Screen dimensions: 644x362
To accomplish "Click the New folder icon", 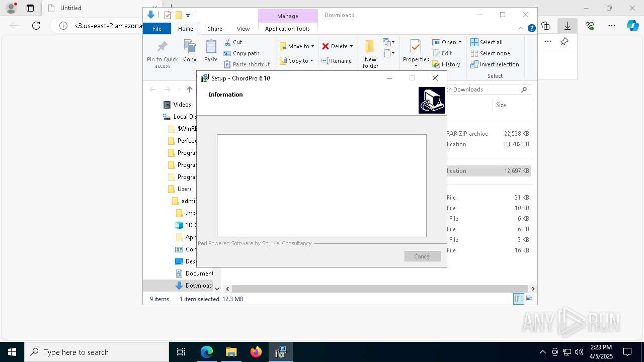I will [370, 47].
